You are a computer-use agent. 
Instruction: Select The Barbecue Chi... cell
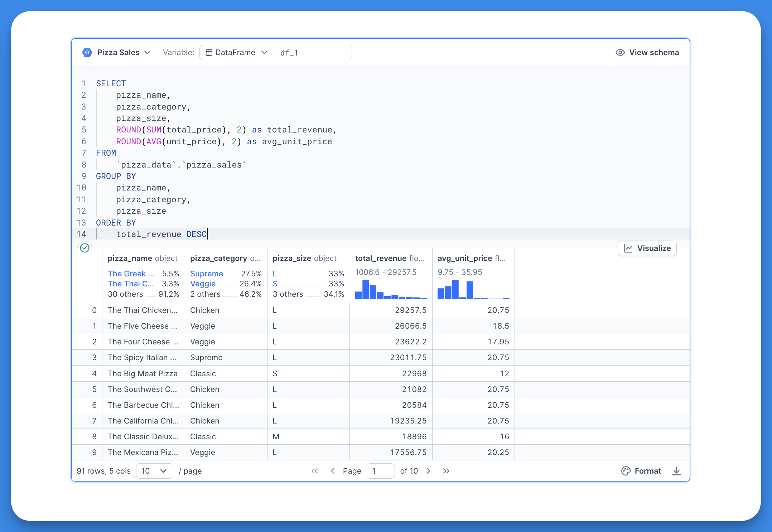point(143,405)
